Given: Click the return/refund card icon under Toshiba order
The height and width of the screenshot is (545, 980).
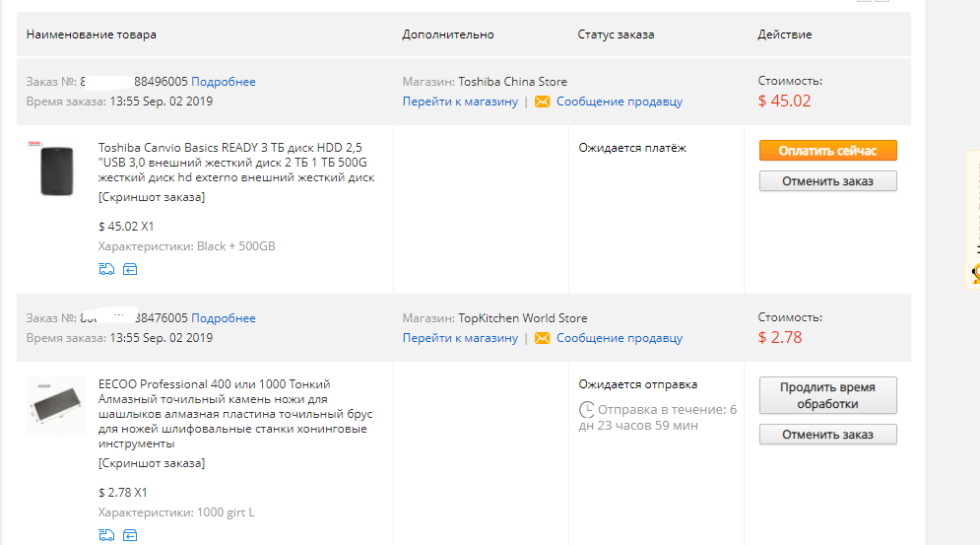Looking at the screenshot, I should [130, 269].
